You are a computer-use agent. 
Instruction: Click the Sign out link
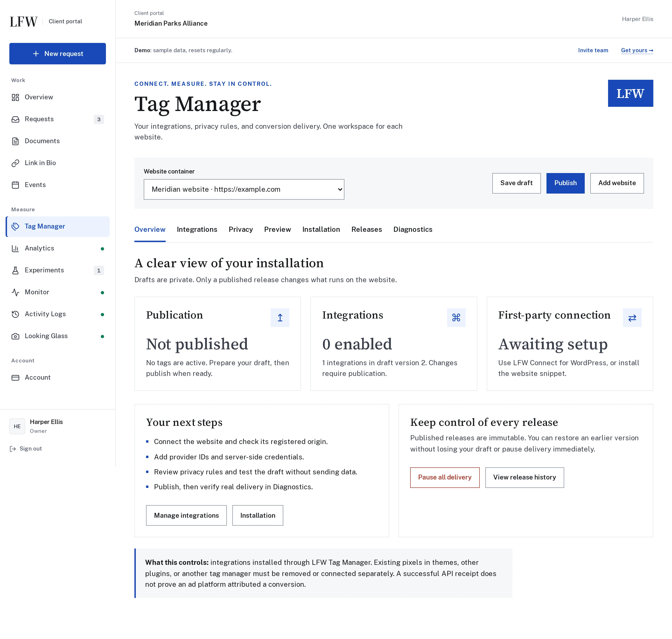coord(26,449)
